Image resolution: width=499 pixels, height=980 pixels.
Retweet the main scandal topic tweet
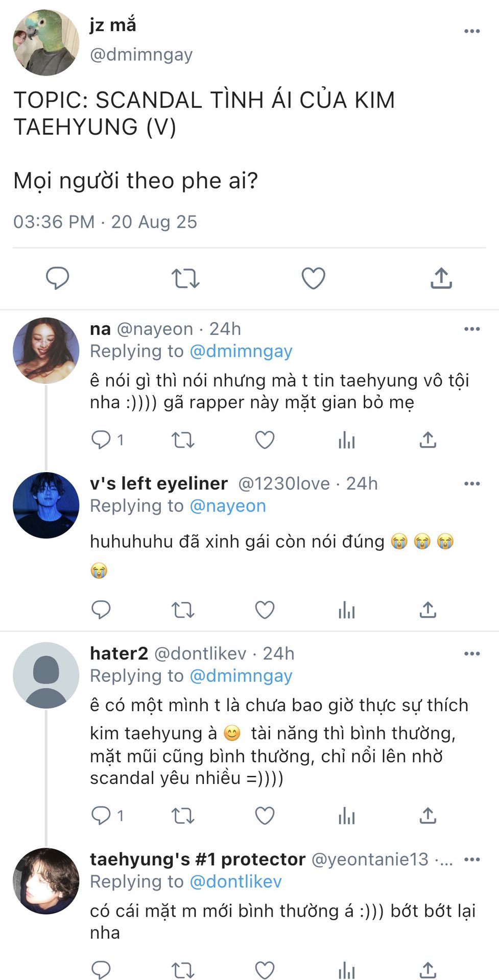[x=185, y=278]
